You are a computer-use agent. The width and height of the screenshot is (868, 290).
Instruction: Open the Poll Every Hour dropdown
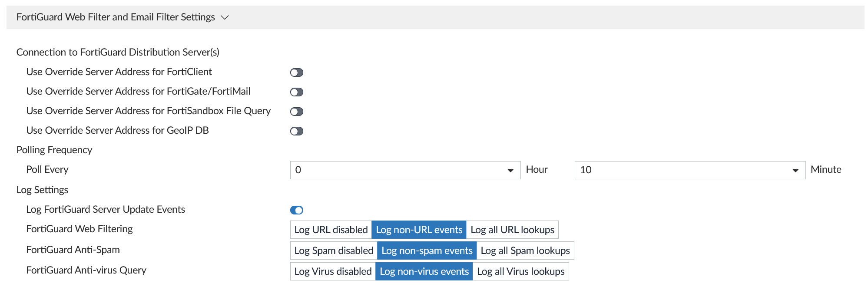pyautogui.click(x=405, y=170)
